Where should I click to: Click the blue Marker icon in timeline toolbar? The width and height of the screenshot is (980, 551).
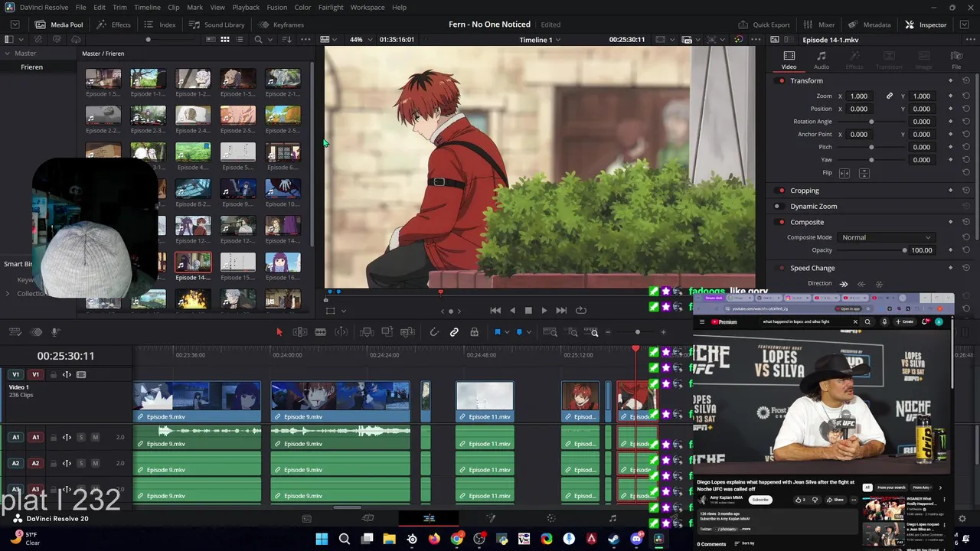(519, 332)
